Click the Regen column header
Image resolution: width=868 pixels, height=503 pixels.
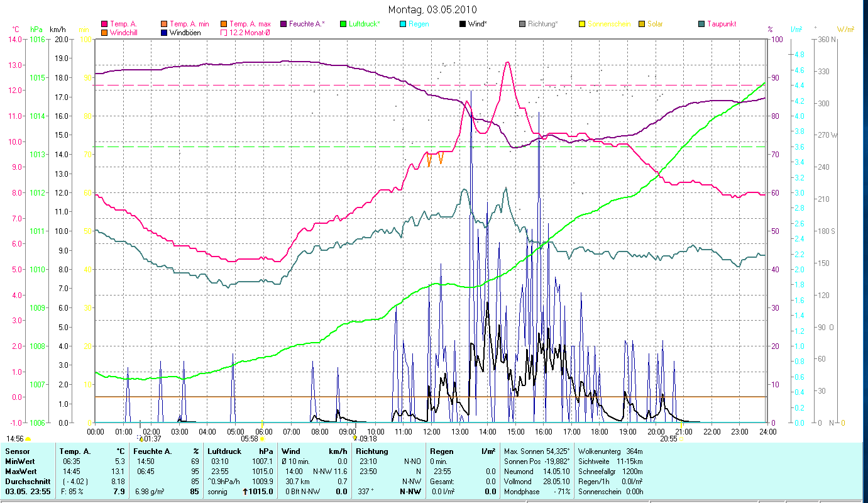[x=442, y=451]
